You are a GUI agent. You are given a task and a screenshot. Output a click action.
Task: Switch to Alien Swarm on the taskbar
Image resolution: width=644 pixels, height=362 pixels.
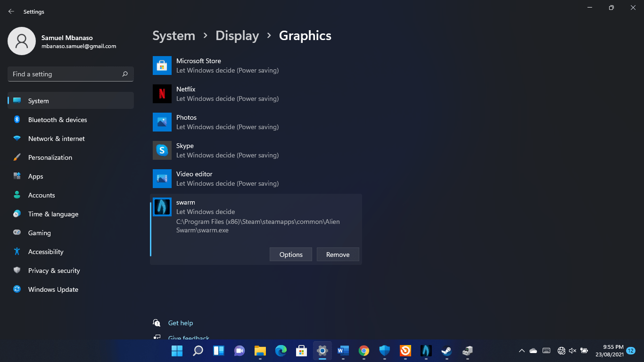point(426,351)
